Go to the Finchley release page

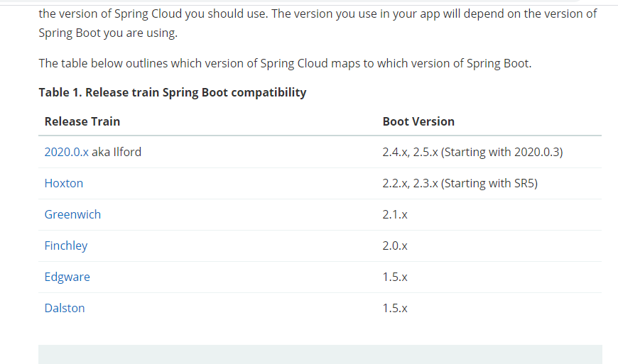66,246
